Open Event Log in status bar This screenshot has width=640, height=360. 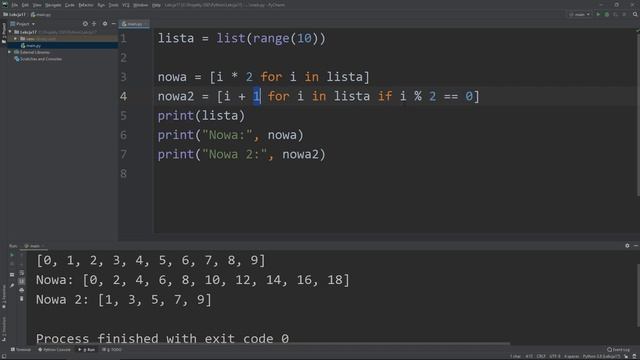click(618, 350)
